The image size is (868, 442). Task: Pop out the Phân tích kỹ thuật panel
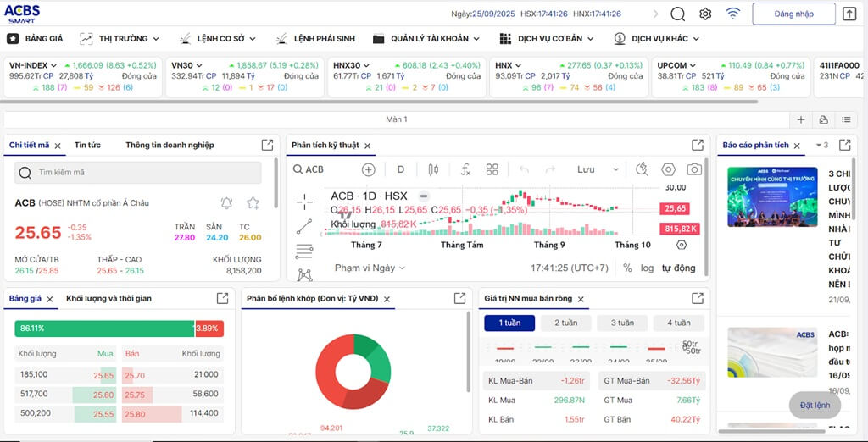(x=698, y=145)
